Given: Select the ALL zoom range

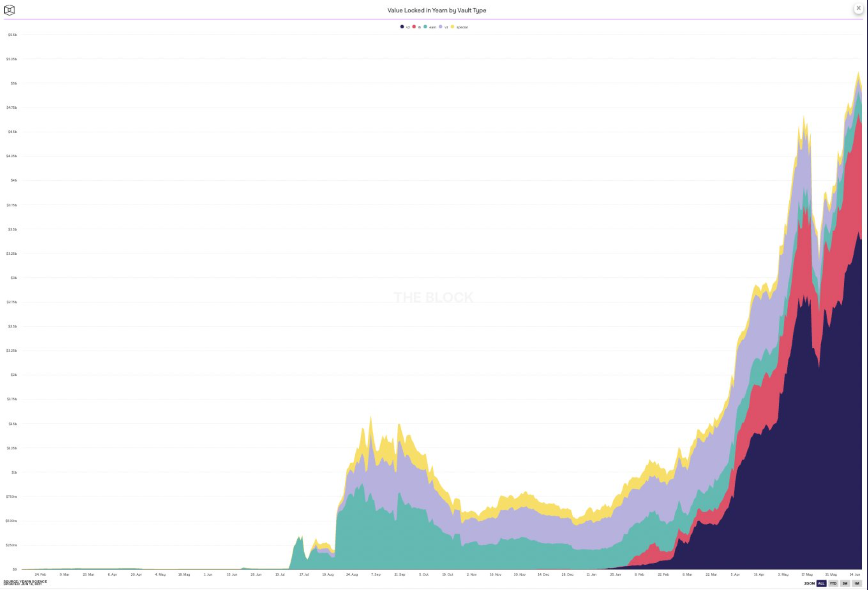Looking at the screenshot, I should [821, 583].
